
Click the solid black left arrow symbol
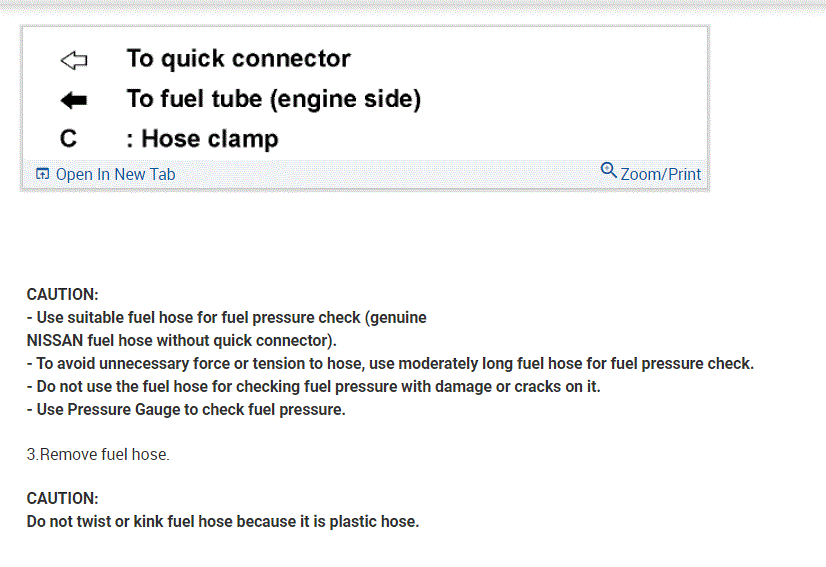[x=73, y=100]
